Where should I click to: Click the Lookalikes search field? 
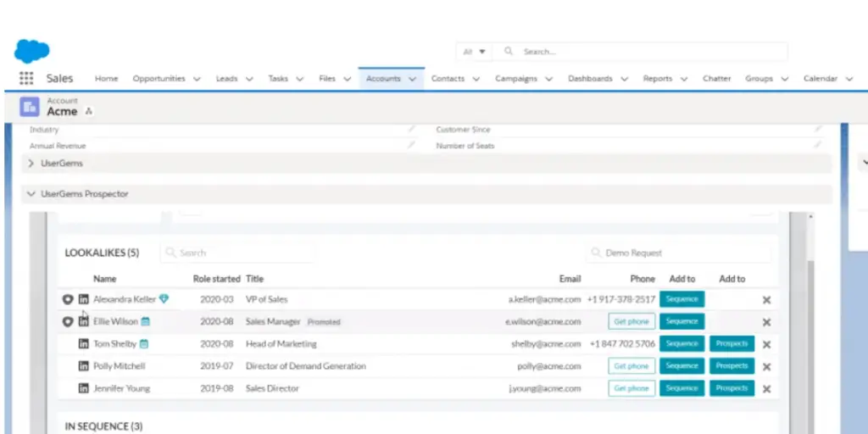pos(237,253)
